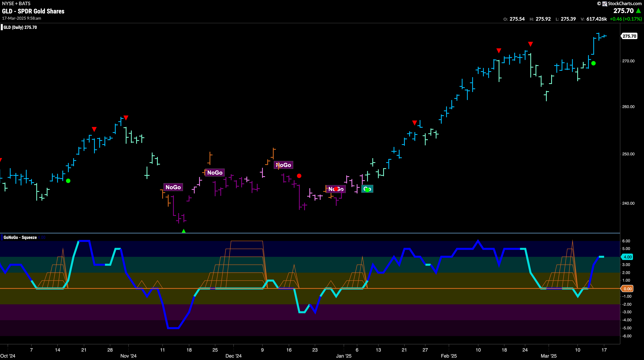Click the GLD (Daily) 275.70 legend label

pyautogui.click(x=20, y=27)
